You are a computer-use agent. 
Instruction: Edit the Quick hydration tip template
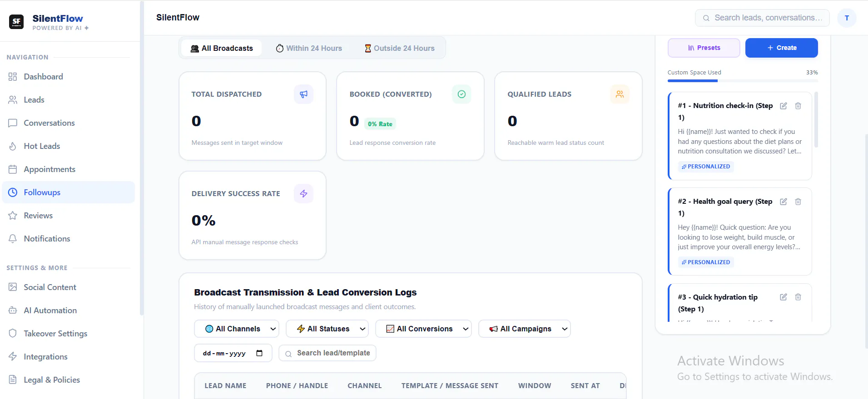[784, 297]
